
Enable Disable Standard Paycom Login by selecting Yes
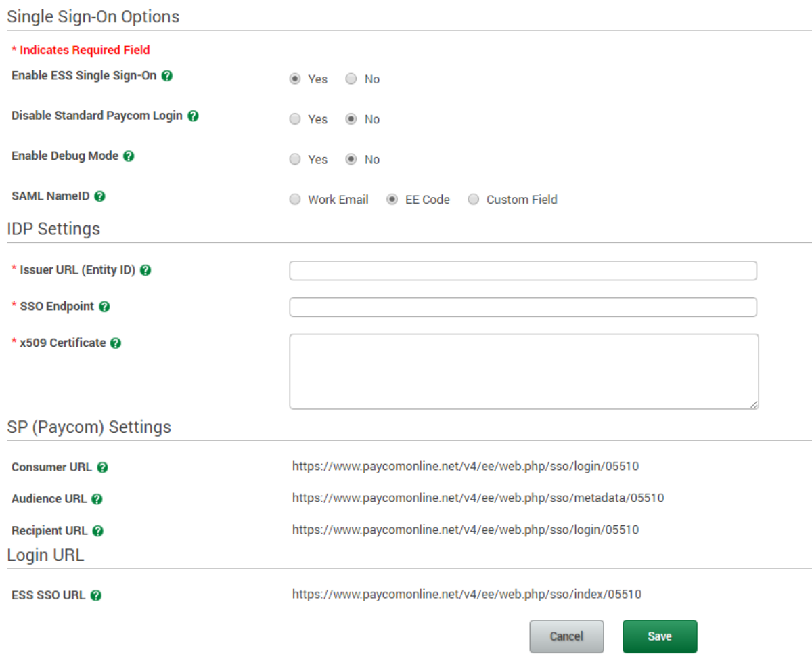click(295, 118)
